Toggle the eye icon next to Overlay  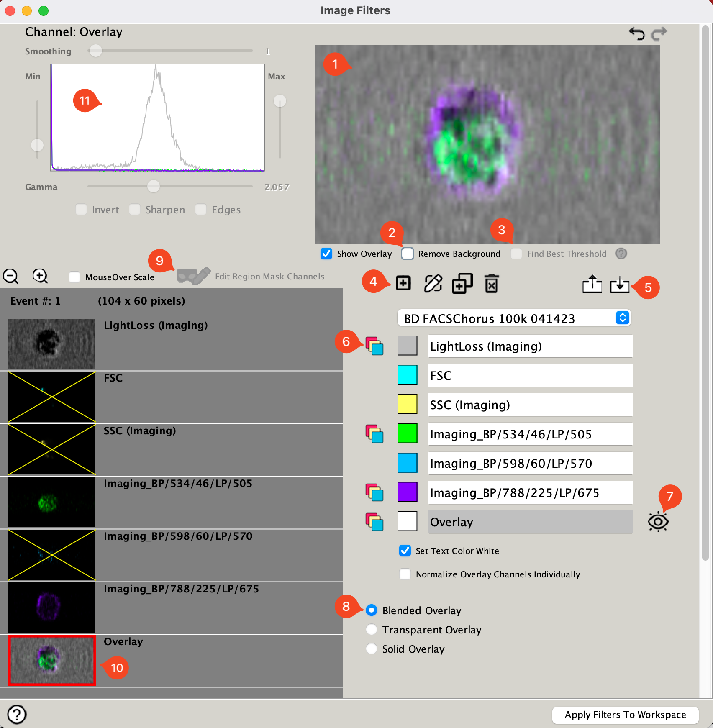click(x=658, y=522)
